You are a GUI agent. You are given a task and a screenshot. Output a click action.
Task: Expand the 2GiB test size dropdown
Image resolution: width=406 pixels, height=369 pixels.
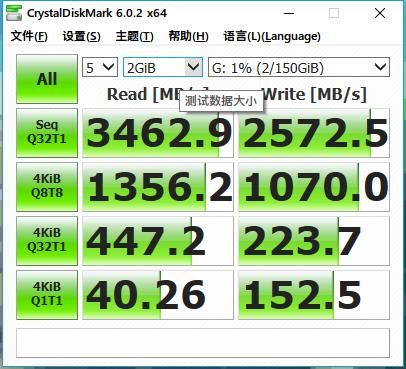tap(163, 68)
